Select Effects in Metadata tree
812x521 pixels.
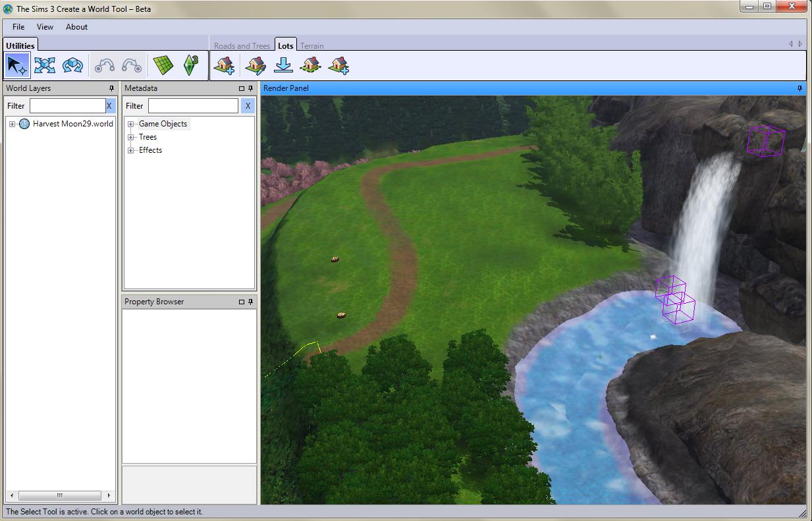150,150
